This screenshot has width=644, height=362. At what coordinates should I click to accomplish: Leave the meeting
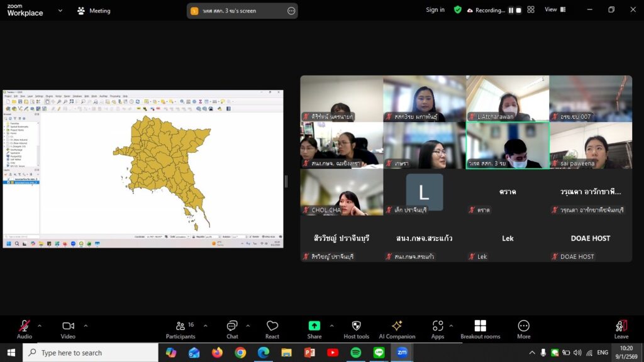(x=621, y=329)
